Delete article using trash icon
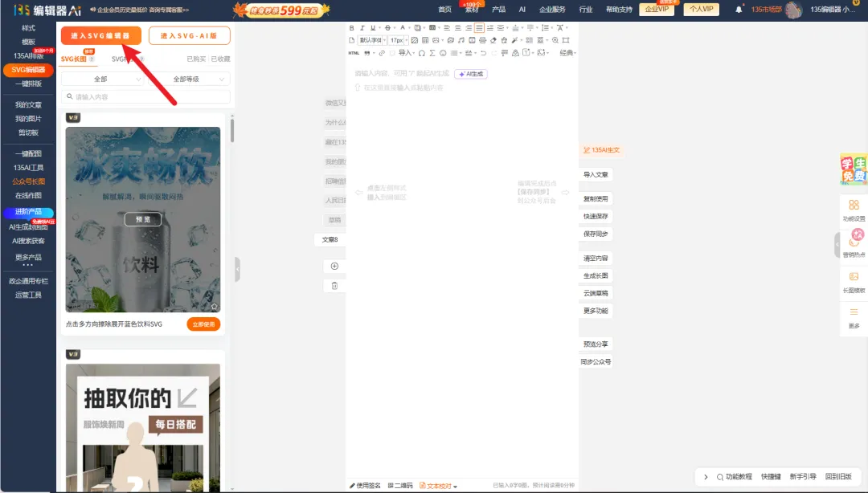This screenshot has height=493, width=868. (x=334, y=286)
